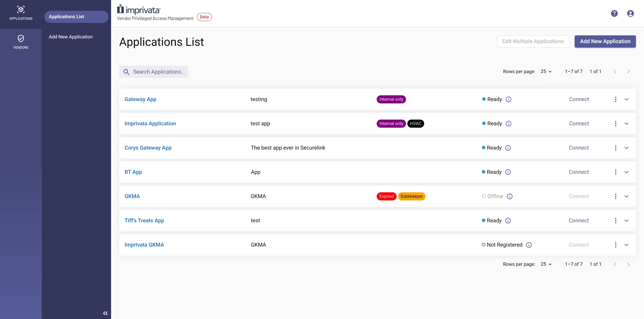Click the HVAC tag on Imprivata Application
This screenshot has width=644, height=319.
coord(415,124)
